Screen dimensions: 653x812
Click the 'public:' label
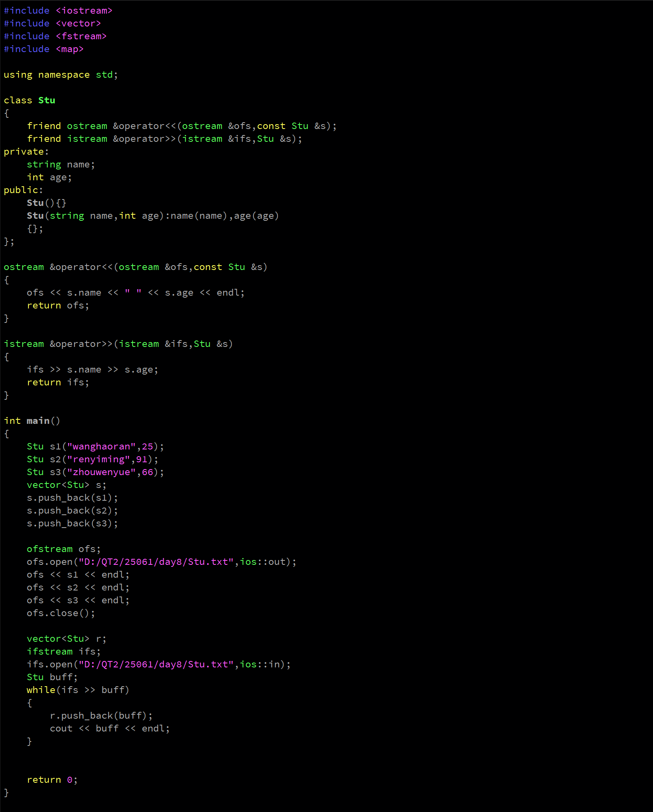[x=24, y=190]
